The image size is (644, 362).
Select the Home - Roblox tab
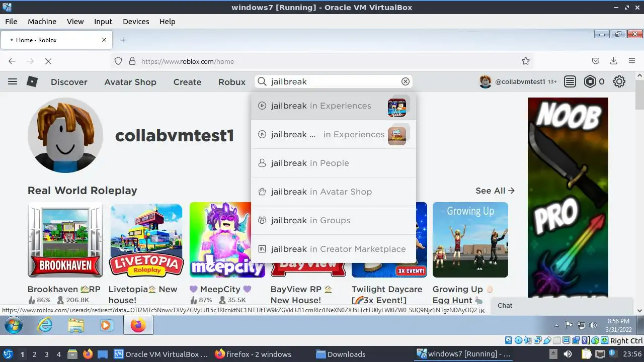[x=55, y=40]
